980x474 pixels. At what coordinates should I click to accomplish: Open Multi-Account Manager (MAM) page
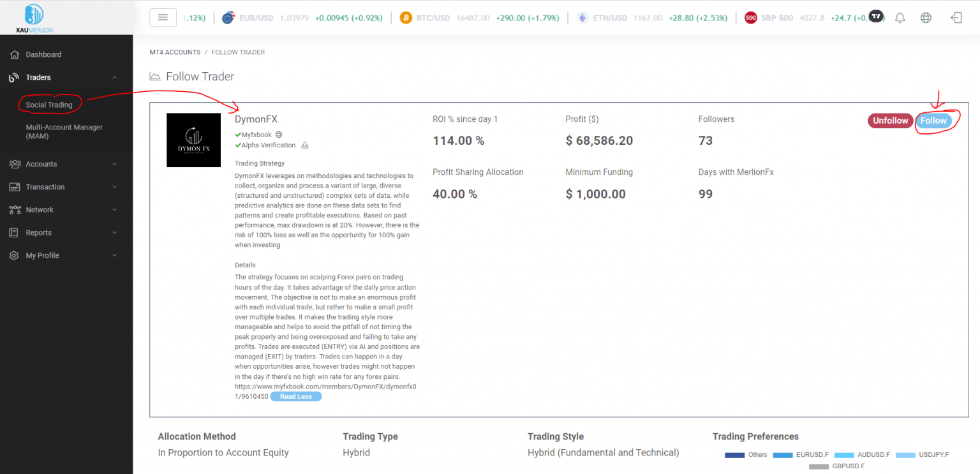64,131
